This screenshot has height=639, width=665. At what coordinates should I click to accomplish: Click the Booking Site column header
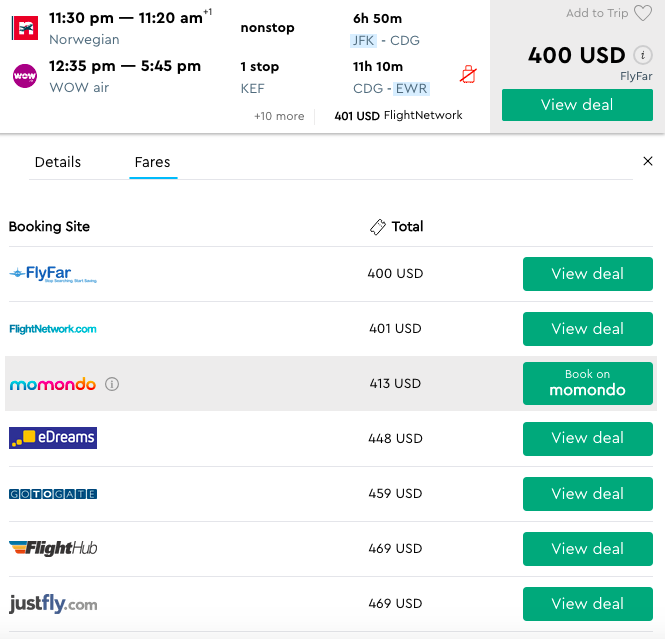pos(49,226)
